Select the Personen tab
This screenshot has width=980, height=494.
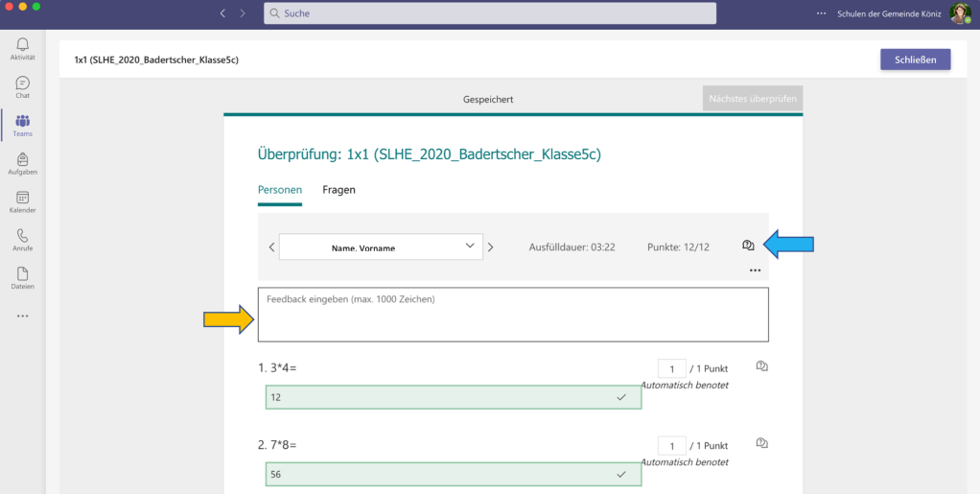[x=279, y=190]
